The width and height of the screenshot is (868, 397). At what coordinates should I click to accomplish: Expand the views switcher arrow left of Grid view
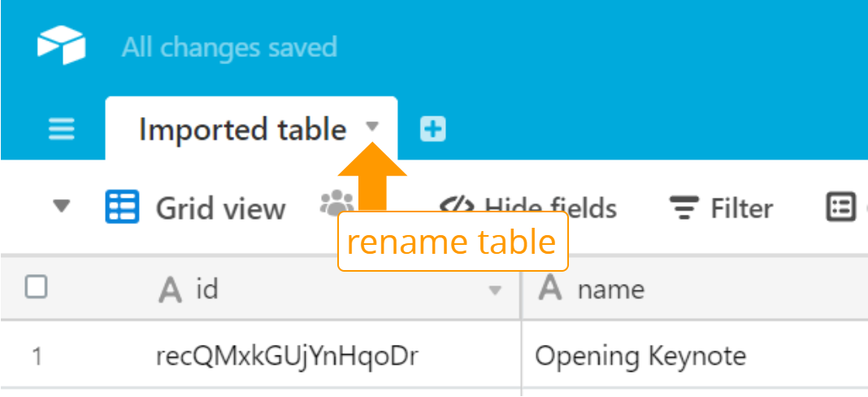[62, 207]
